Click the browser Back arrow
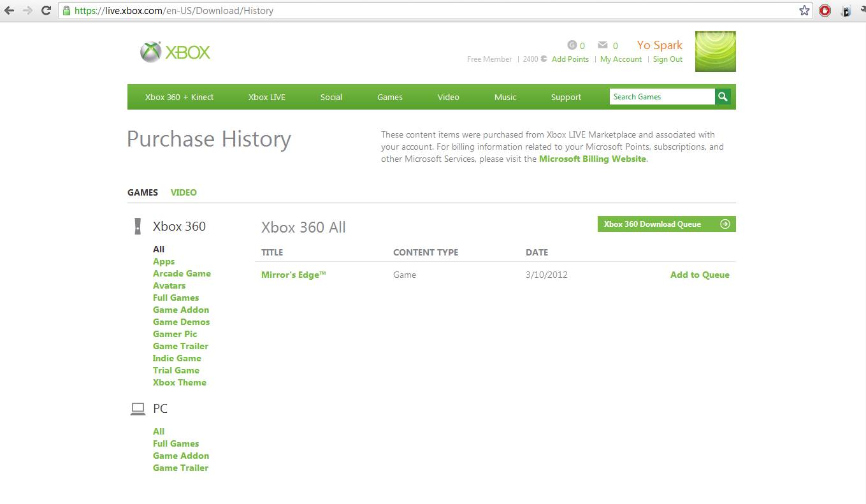This screenshot has height=504, width=866. [x=10, y=11]
